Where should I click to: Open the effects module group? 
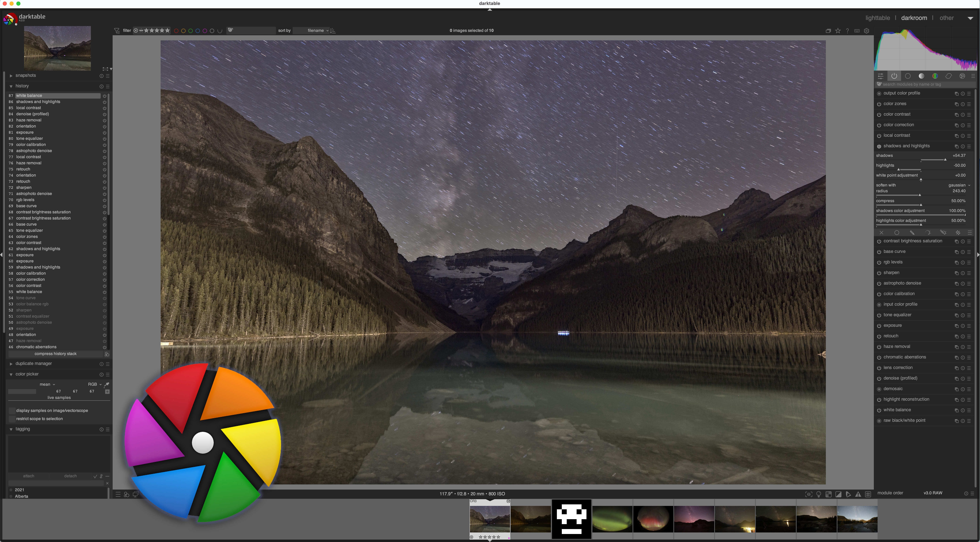point(962,76)
